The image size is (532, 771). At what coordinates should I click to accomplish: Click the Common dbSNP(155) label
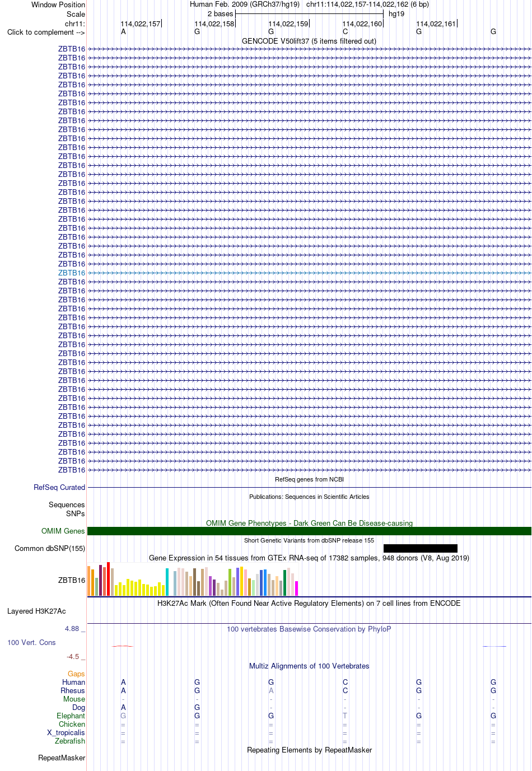pos(50,548)
